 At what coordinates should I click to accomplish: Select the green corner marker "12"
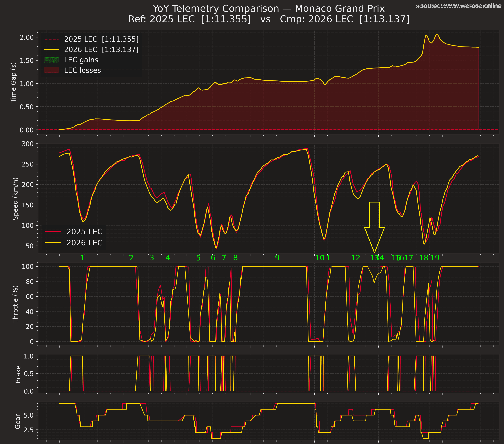[x=355, y=258]
